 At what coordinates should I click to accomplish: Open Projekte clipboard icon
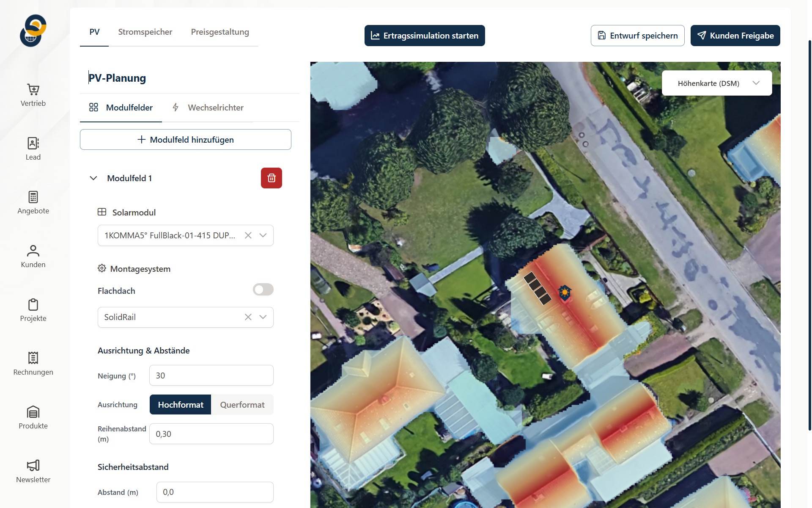coord(33,305)
